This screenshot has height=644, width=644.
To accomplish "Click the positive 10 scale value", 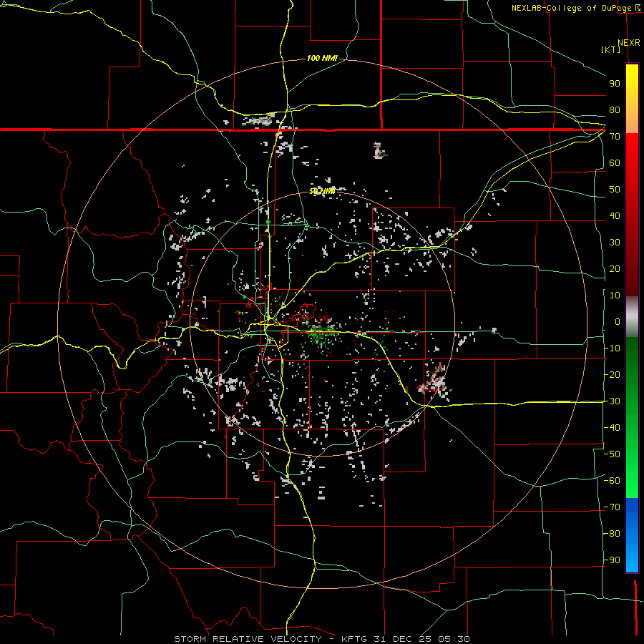I will click(615, 296).
